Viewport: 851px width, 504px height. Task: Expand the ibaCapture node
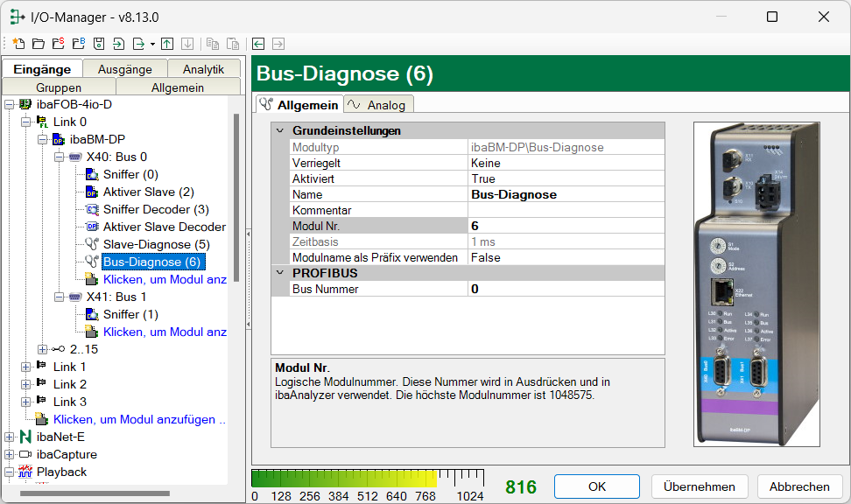10,455
